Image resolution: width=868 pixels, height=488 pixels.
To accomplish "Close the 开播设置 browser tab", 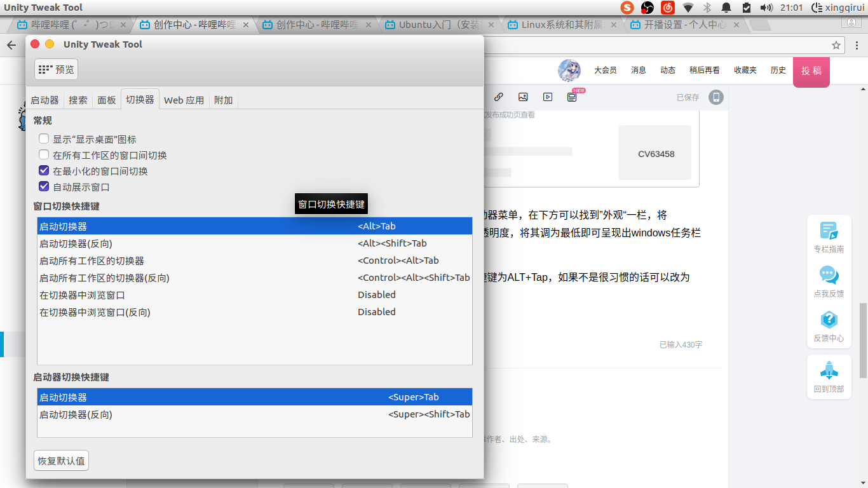I will coord(736,25).
